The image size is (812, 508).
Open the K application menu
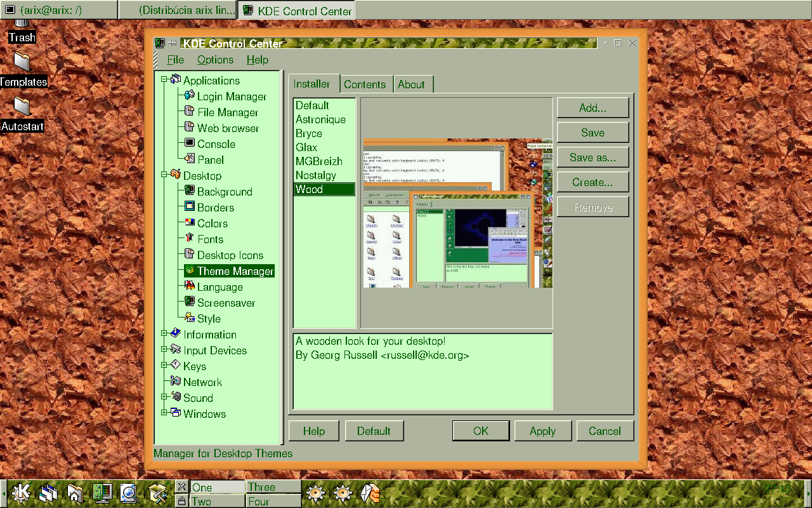click(x=20, y=493)
